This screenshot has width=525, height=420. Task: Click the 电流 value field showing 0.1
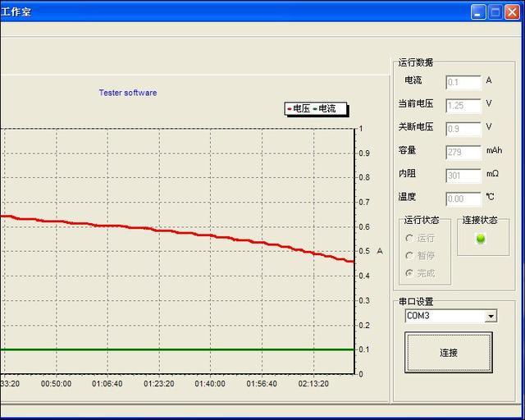click(463, 82)
